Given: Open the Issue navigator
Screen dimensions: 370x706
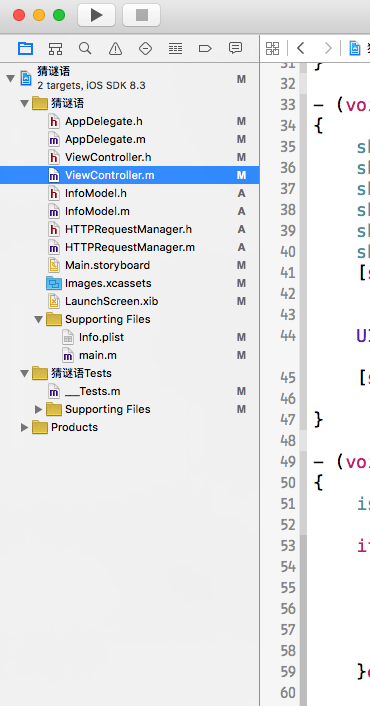Looking at the screenshot, I should click(115, 48).
